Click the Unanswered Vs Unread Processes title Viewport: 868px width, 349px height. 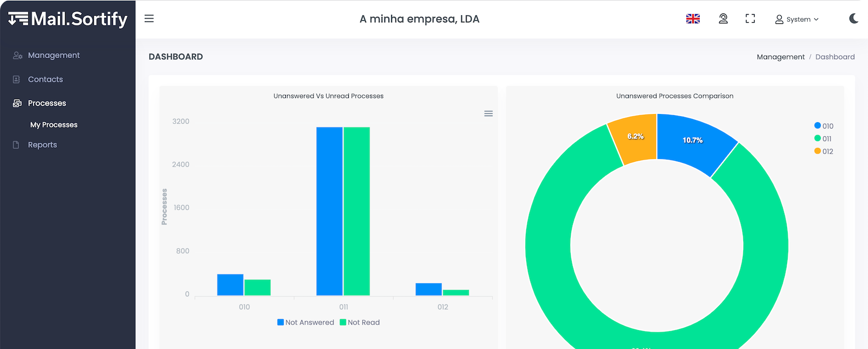[328, 96]
